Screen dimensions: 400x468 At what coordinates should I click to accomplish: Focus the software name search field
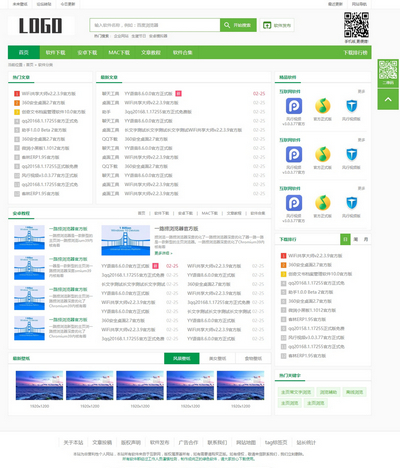click(155, 25)
